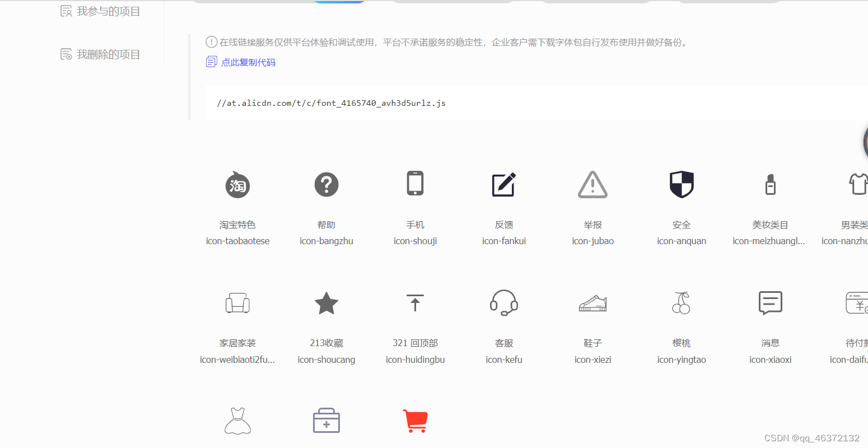Select the red shopping cart icon
The height and width of the screenshot is (448, 868).
[x=415, y=421]
